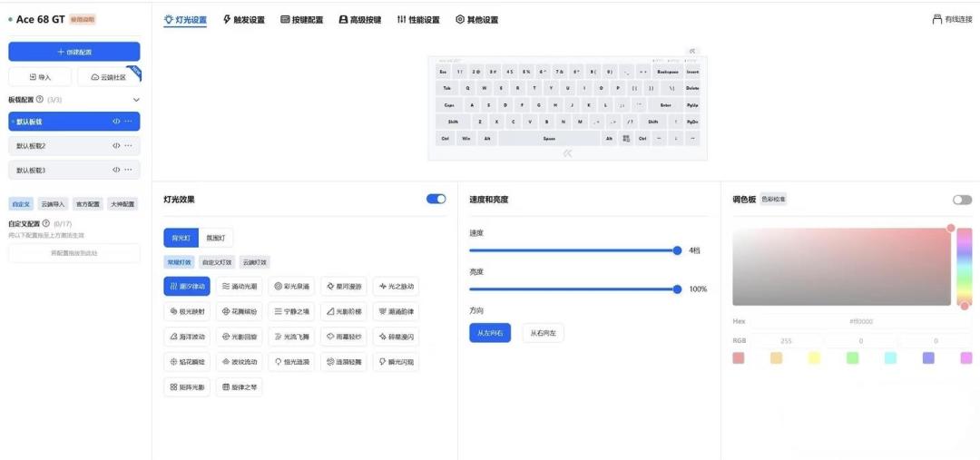
Task: Open the 性能设置 tab
Action: click(418, 19)
